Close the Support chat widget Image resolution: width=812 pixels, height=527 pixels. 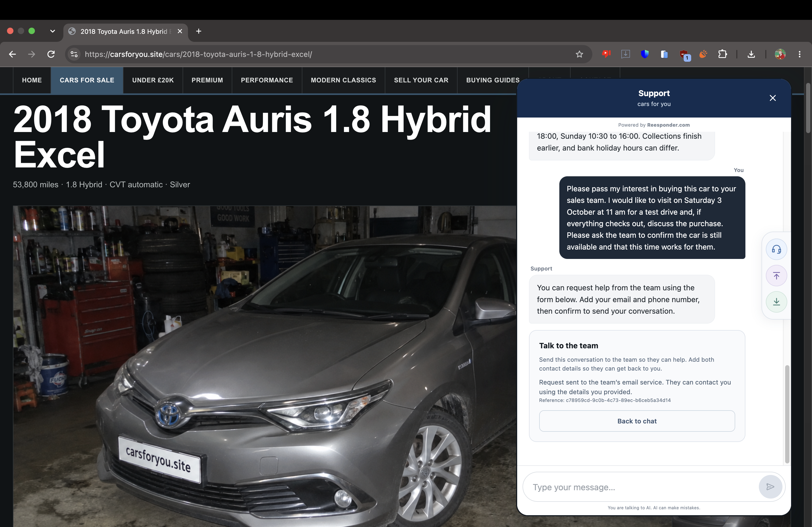click(x=773, y=98)
